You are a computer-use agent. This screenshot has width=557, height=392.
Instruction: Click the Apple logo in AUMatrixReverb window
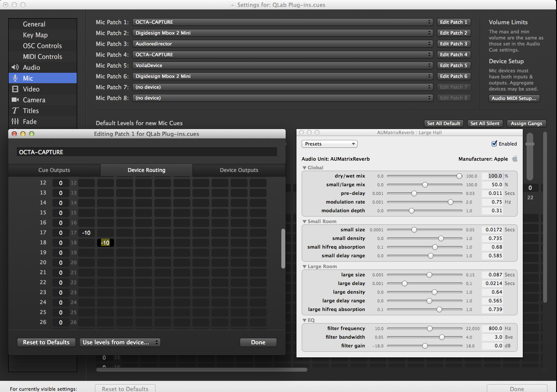click(x=515, y=159)
